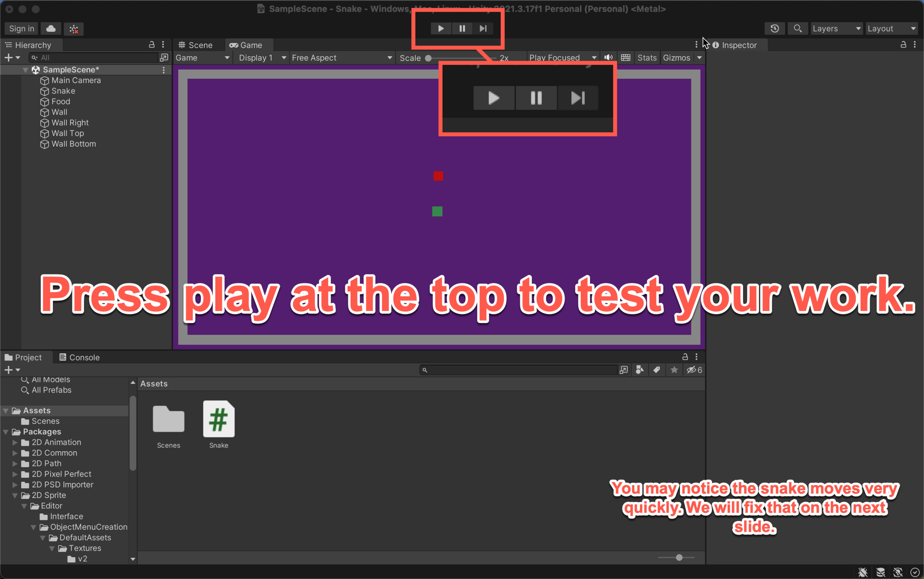Collapse the SampleScene tree in Hierarchy

pyautogui.click(x=25, y=69)
